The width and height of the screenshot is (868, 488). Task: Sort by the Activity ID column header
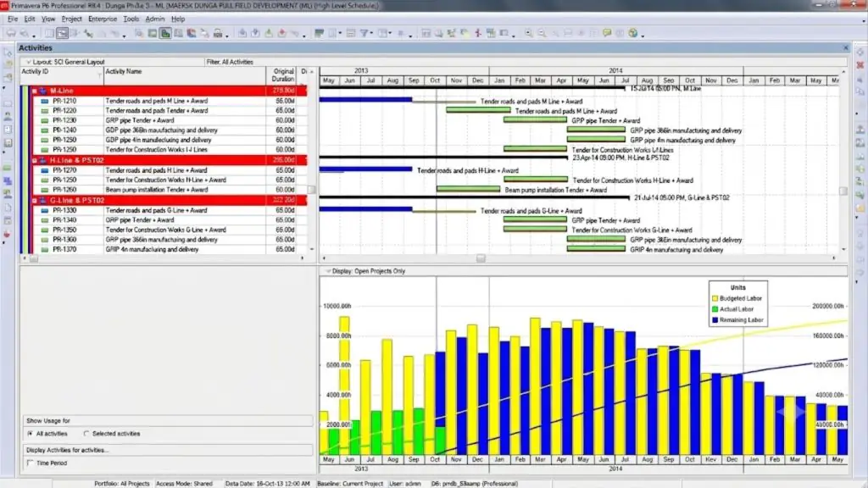pyautogui.click(x=61, y=75)
